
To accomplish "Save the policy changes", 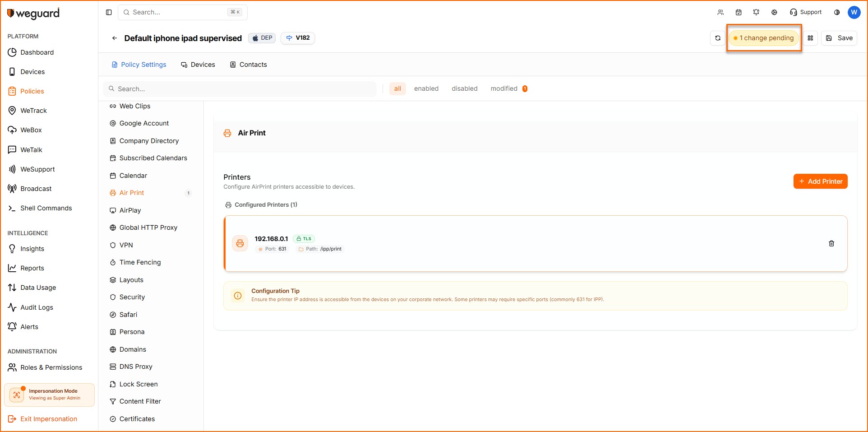I will coord(839,38).
